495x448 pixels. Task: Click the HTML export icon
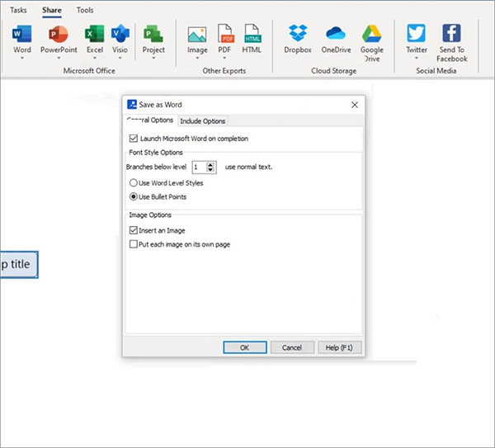click(x=252, y=34)
